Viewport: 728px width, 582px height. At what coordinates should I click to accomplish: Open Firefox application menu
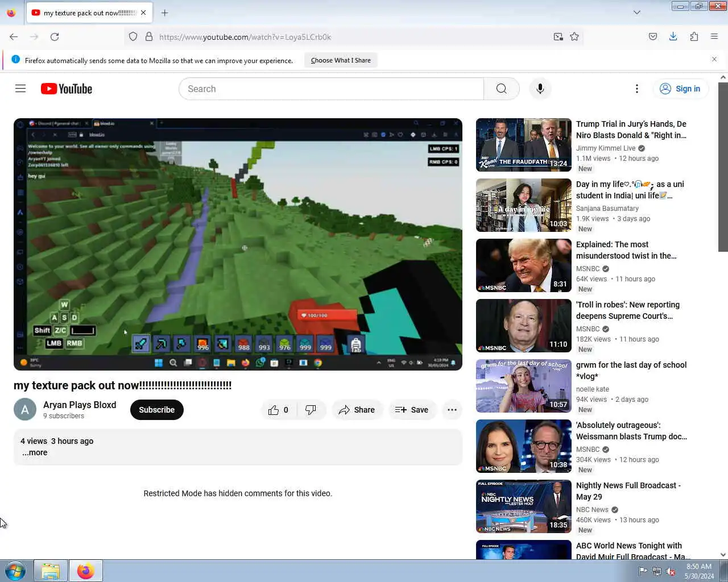pyautogui.click(x=714, y=37)
